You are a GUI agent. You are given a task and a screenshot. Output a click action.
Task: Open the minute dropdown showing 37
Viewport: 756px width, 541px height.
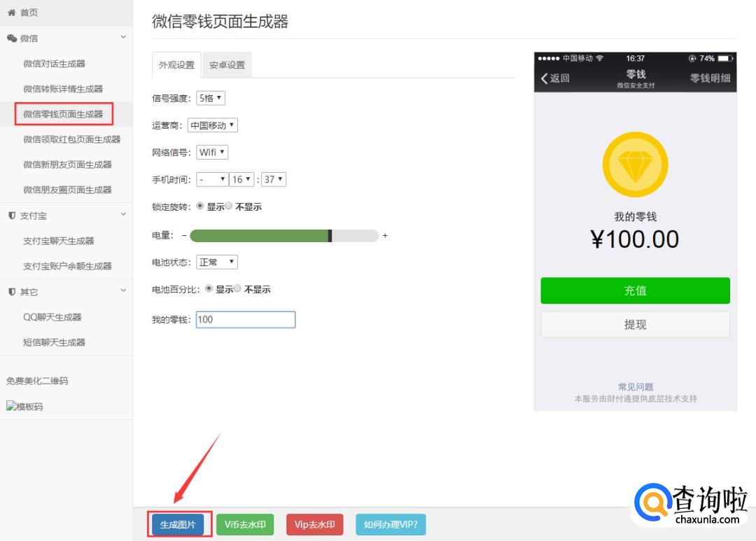(274, 179)
